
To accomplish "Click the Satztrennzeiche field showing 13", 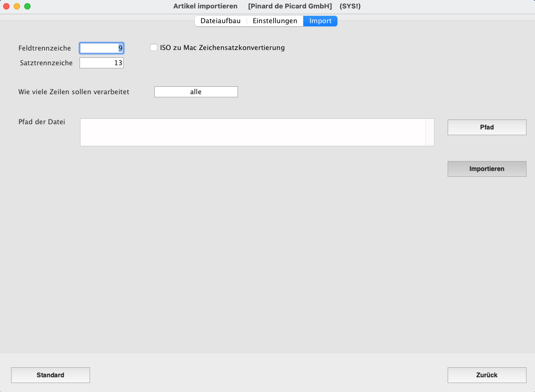I will click(102, 63).
